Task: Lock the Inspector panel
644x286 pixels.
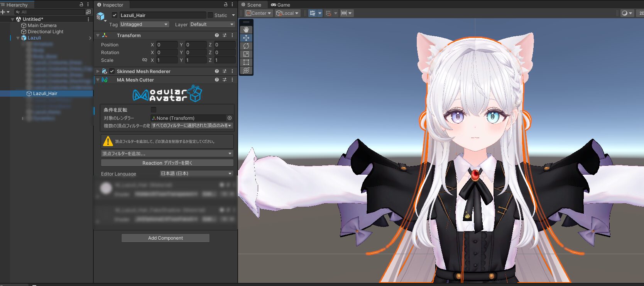Action: pos(226,5)
